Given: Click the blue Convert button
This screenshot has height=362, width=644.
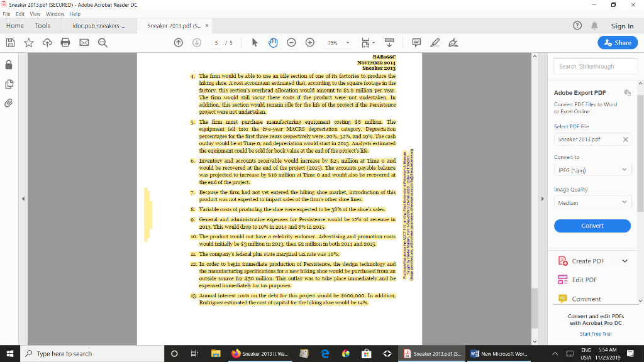Looking at the screenshot, I should coord(592,225).
